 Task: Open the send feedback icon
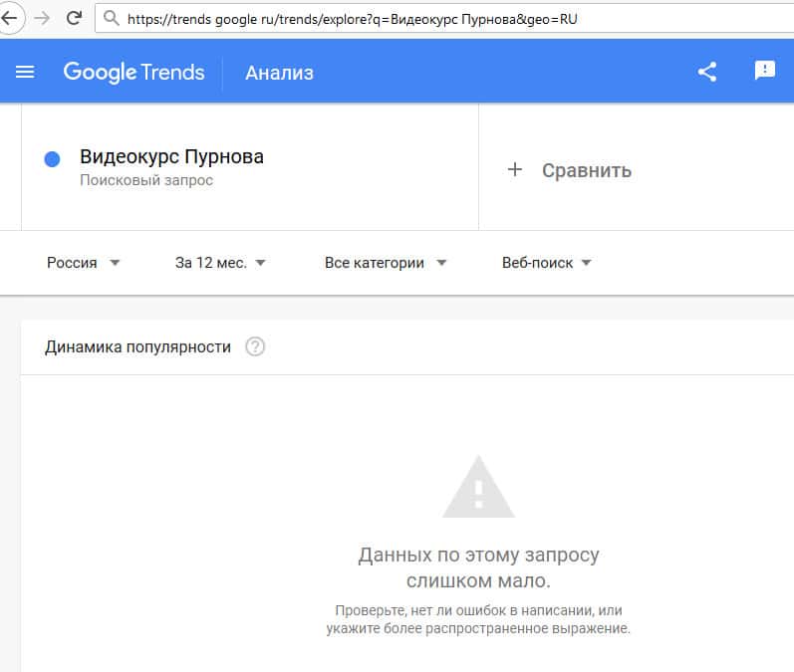pos(764,71)
